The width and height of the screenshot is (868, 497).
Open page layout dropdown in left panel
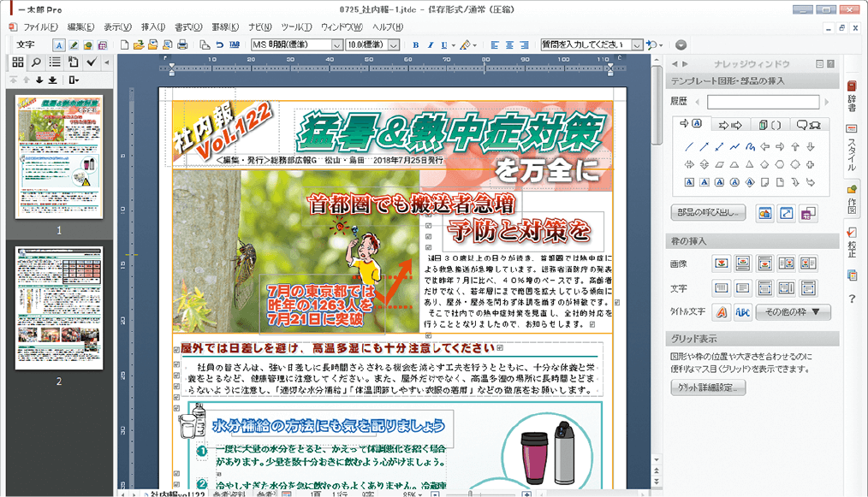pyautogui.click(x=74, y=80)
